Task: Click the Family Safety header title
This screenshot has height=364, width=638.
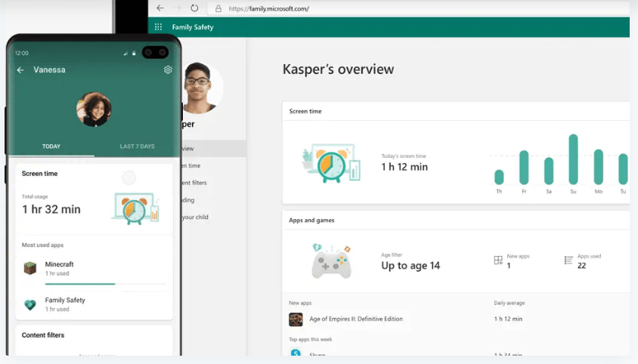Action: tap(193, 27)
